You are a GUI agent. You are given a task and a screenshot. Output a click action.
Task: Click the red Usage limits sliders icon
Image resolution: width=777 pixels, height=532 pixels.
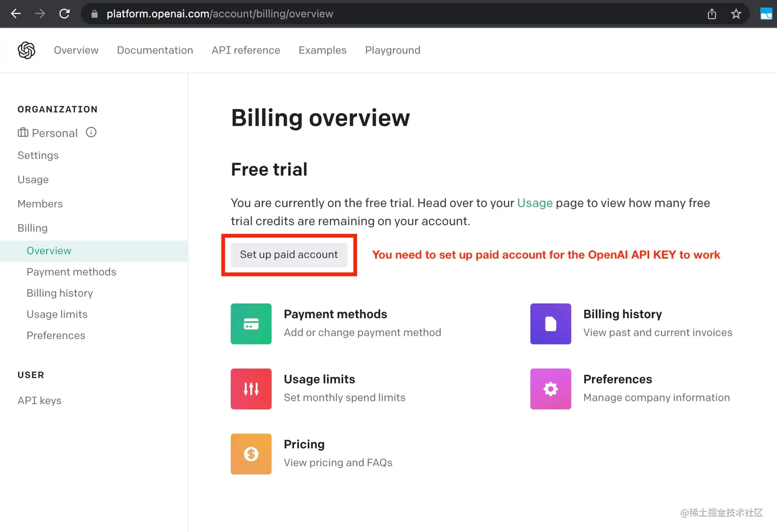(251, 389)
